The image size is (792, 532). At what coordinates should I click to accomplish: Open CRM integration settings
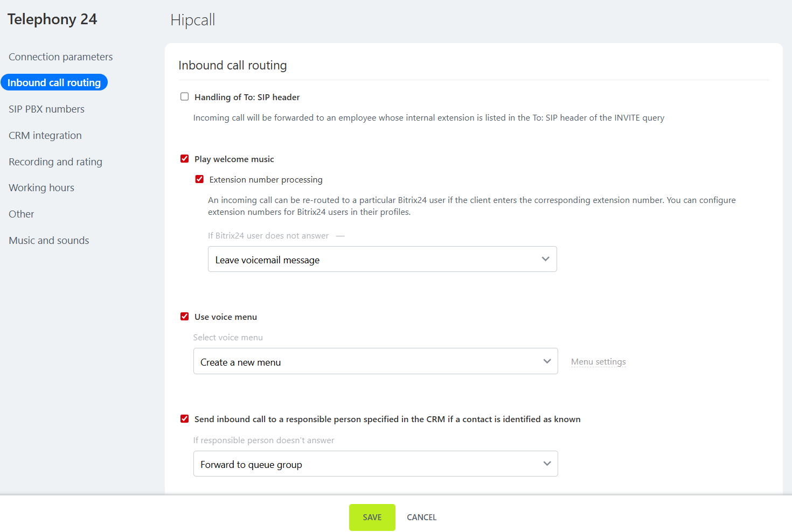[x=45, y=135]
